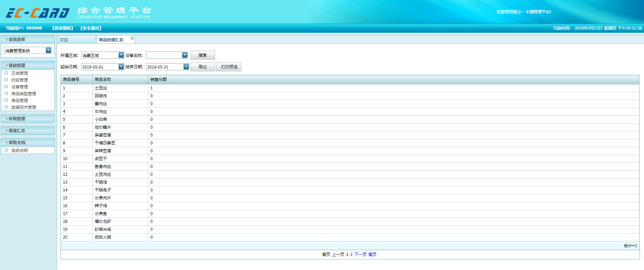Screen dimensions: 644x270
Task: Click the 菜品编号 column header
Action: [x=77, y=80]
